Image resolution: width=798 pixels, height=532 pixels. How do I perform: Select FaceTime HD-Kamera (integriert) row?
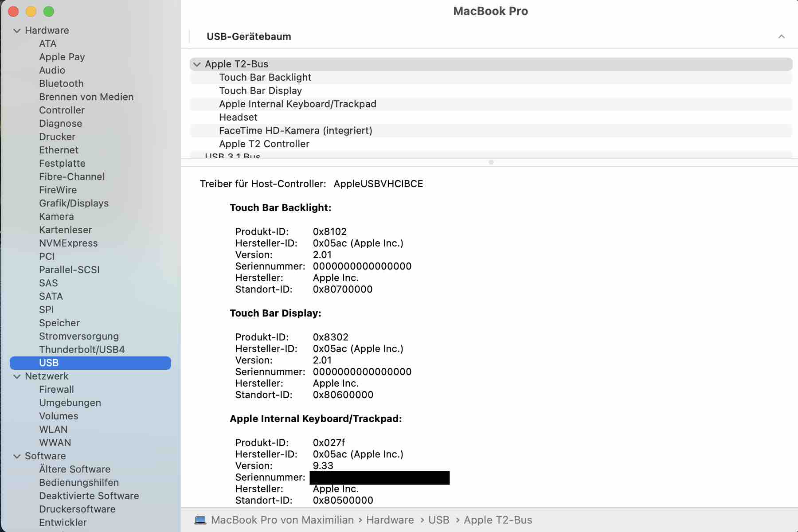point(491,131)
